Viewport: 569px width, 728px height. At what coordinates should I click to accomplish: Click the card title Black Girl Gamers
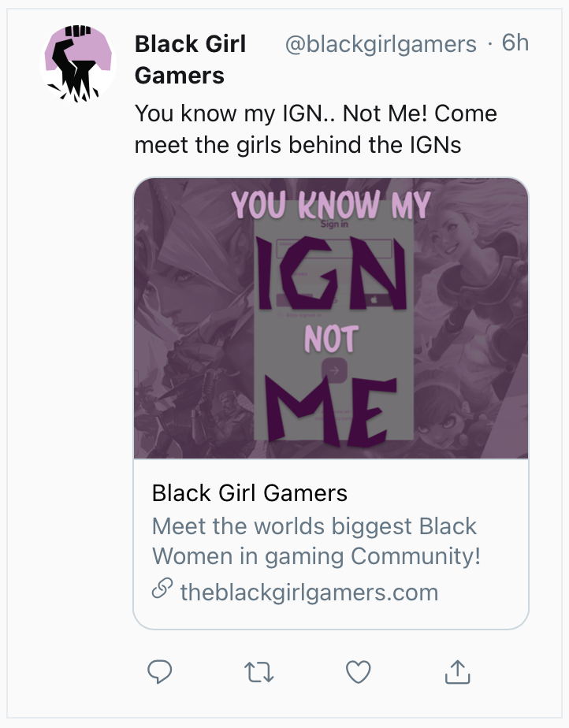[250, 492]
